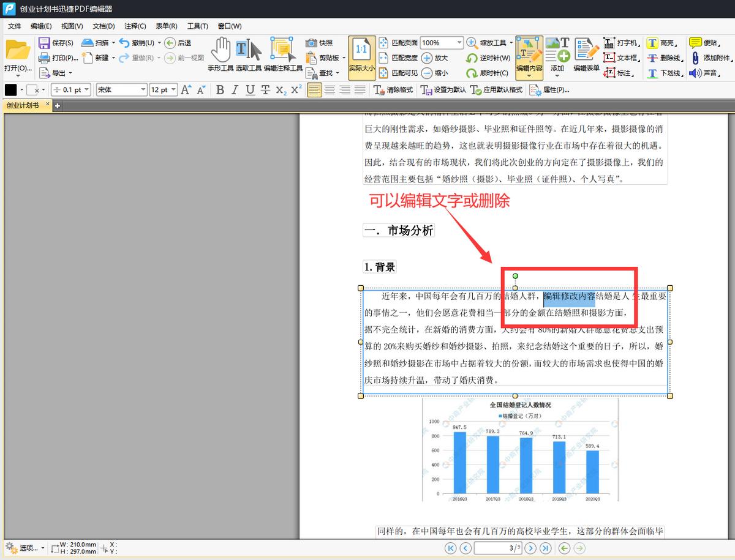735x560 pixels.
Task: Switch to the 创业计划书 document tab
Action: pos(23,105)
